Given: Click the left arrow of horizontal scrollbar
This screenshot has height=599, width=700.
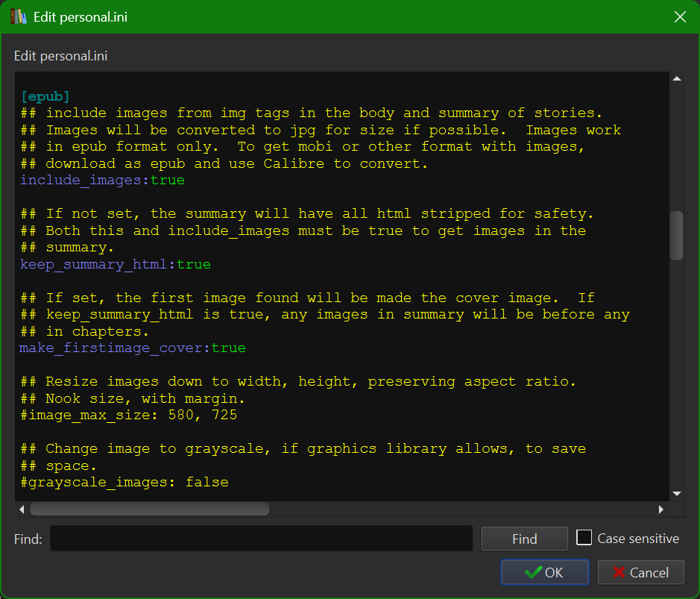Looking at the screenshot, I should pos(22,509).
